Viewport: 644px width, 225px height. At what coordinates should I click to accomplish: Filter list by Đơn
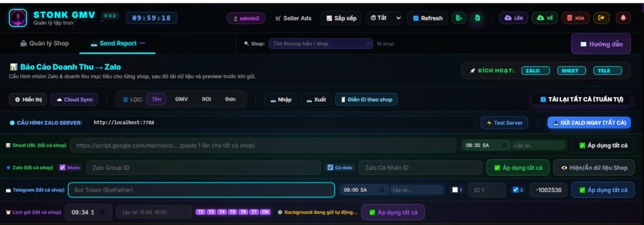coord(230,99)
